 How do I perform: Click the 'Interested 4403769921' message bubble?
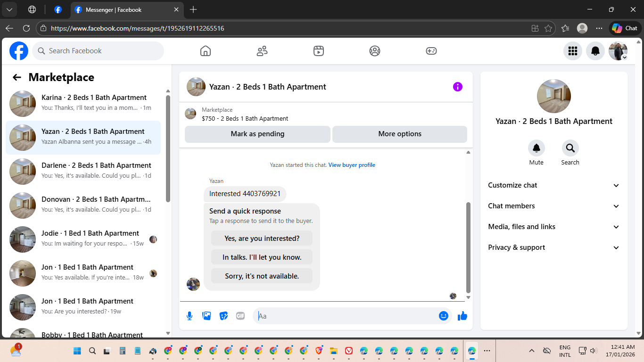[x=245, y=194]
